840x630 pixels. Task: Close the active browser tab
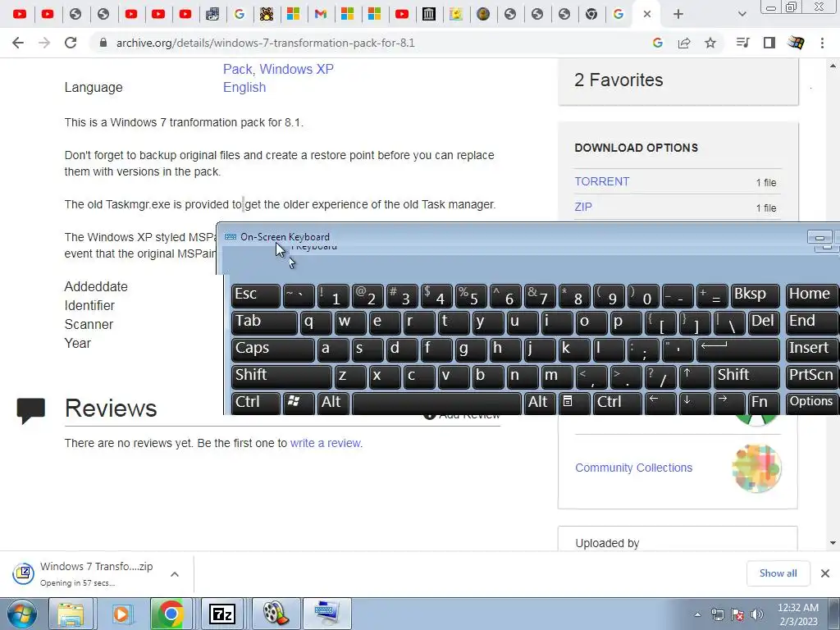click(647, 15)
